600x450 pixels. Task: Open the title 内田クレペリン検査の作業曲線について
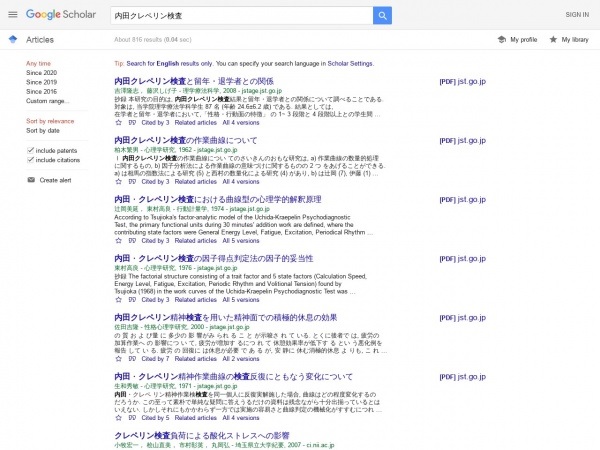click(186, 140)
